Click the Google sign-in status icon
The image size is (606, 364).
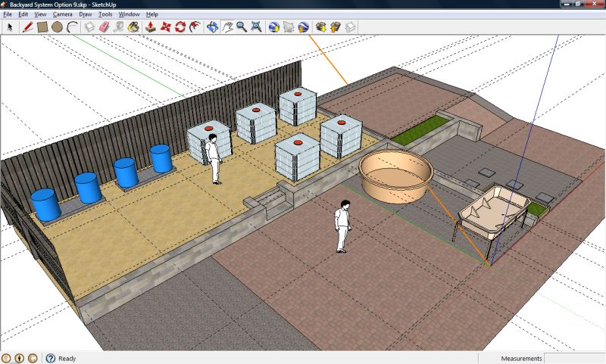click(33, 358)
